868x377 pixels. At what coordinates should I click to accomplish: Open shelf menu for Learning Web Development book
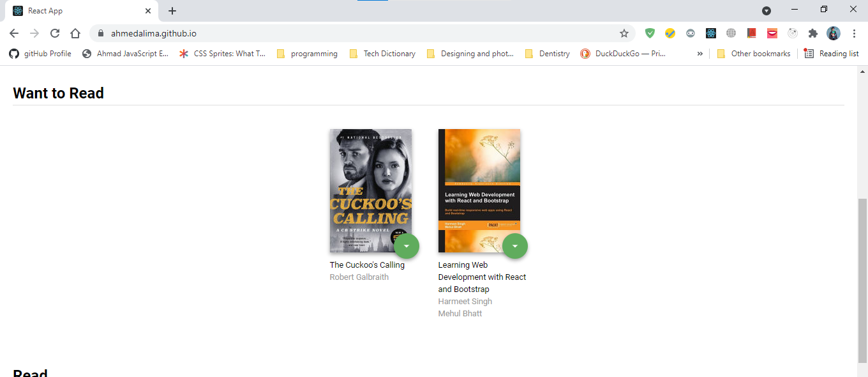point(515,246)
